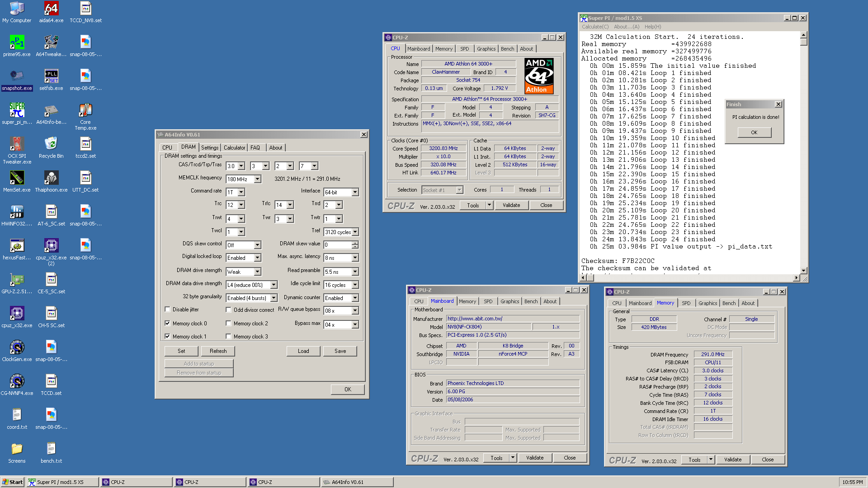The height and width of the screenshot is (488, 868).
Task: Open the Screens folder icon
Action: click(x=17, y=453)
